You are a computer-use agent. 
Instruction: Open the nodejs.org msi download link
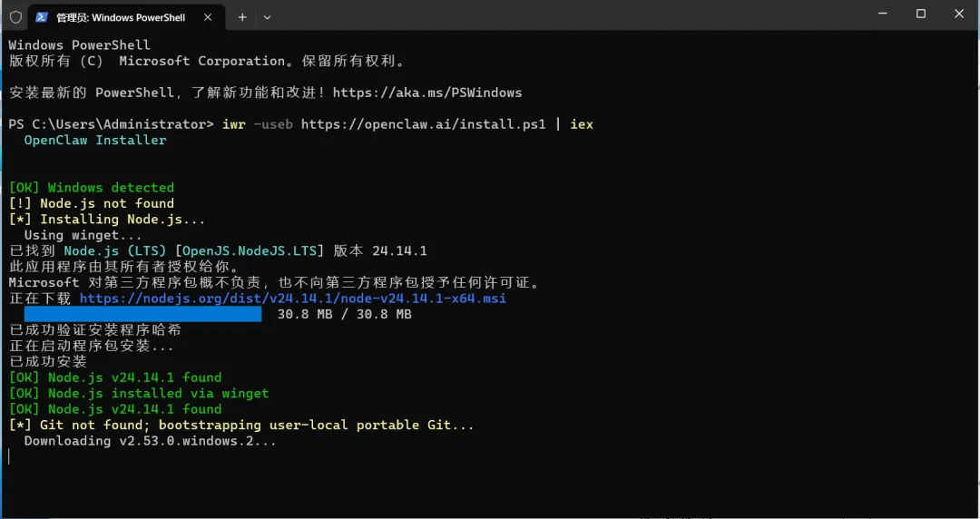pos(292,299)
